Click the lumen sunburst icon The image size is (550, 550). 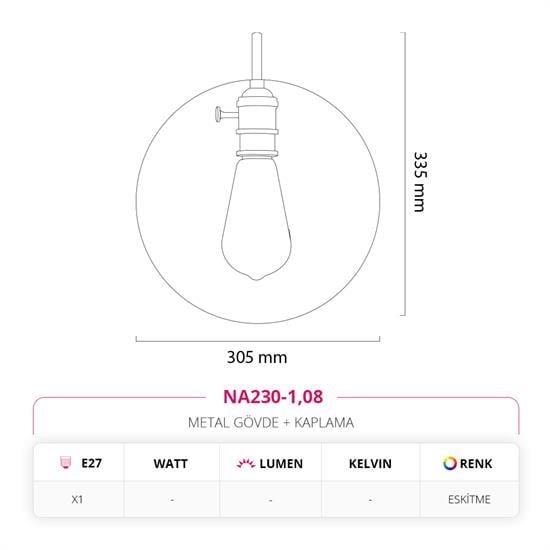click(246, 464)
